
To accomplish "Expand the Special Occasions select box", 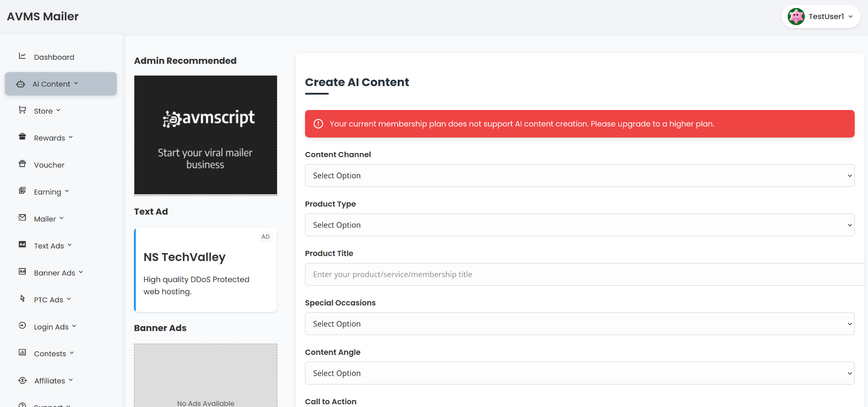I will [x=579, y=324].
